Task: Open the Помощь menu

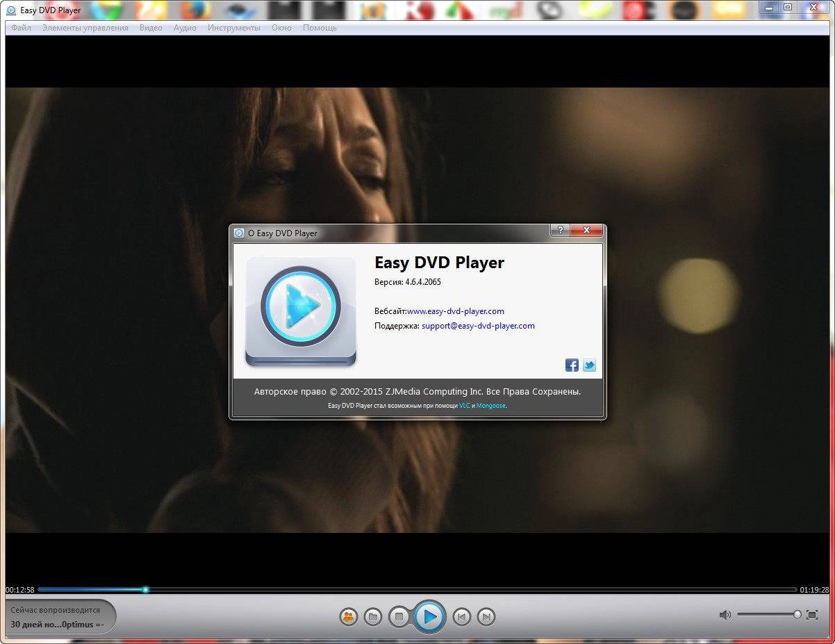Action: 320,28
